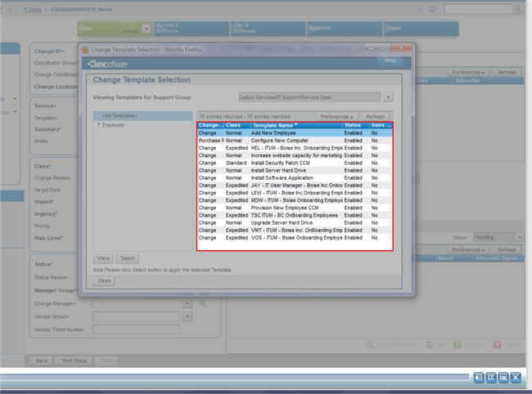Toggle closed captions CC button

point(491,378)
